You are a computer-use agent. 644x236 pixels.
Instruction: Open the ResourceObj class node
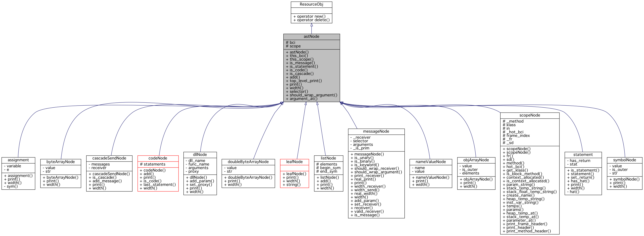[x=311, y=4]
